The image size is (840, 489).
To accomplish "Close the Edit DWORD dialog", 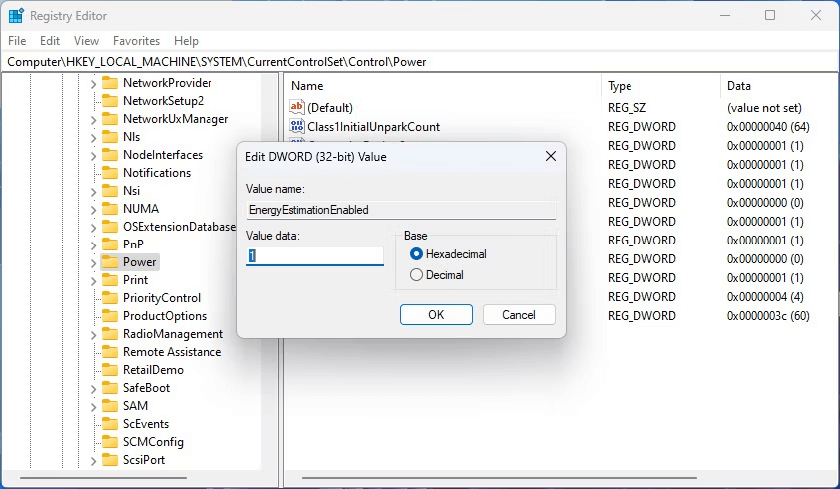I will click(551, 157).
